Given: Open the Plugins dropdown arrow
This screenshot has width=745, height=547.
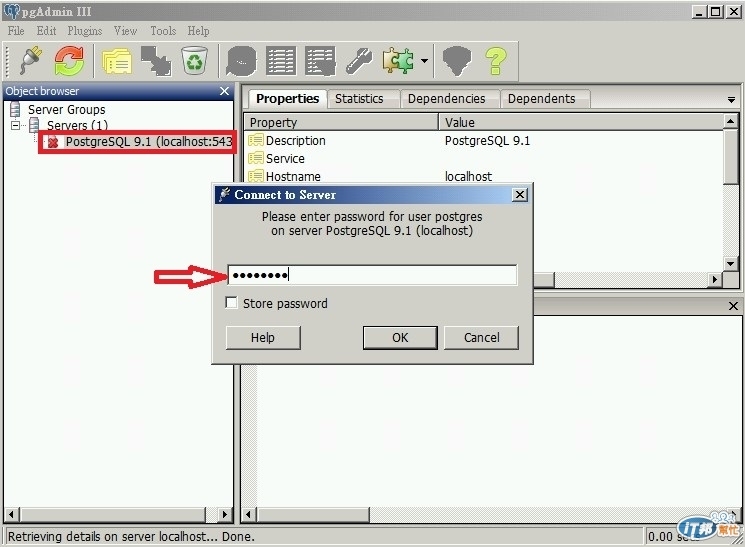Looking at the screenshot, I should click(424, 60).
